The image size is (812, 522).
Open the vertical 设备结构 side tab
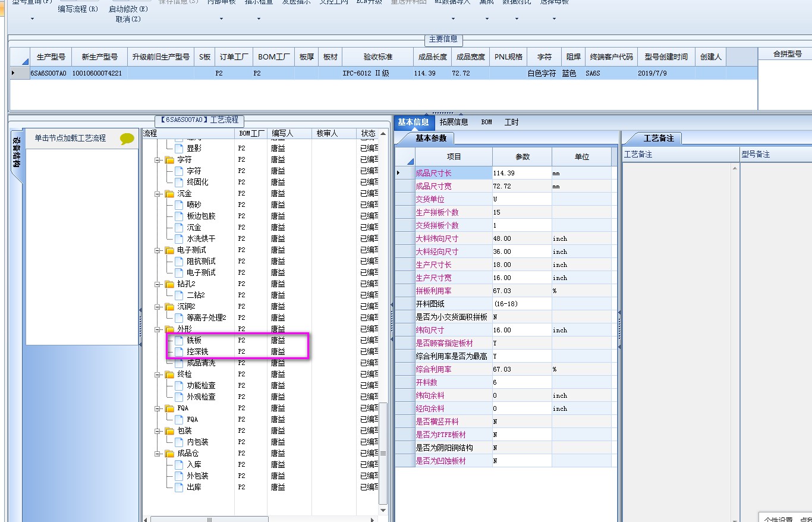[x=16, y=153]
